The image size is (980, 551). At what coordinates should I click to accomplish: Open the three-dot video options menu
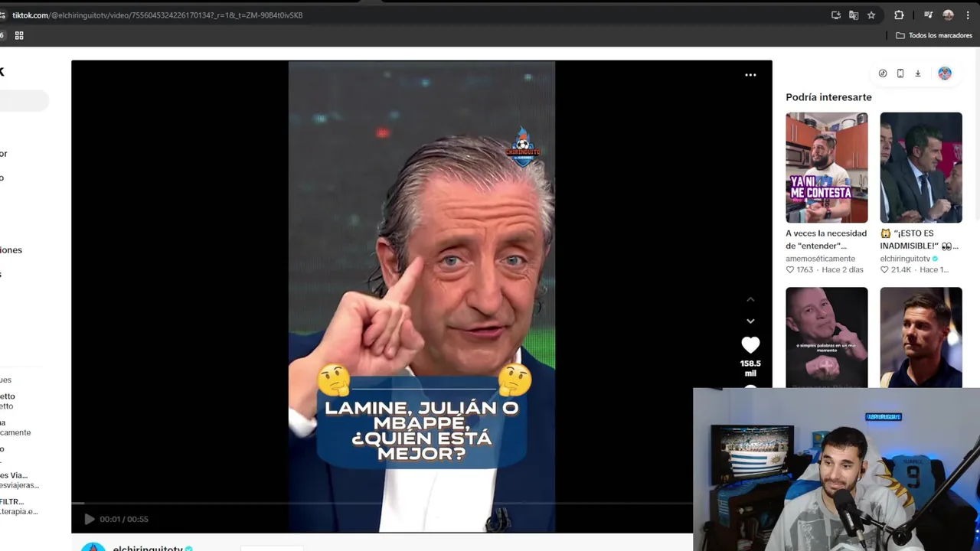click(x=750, y=75)
